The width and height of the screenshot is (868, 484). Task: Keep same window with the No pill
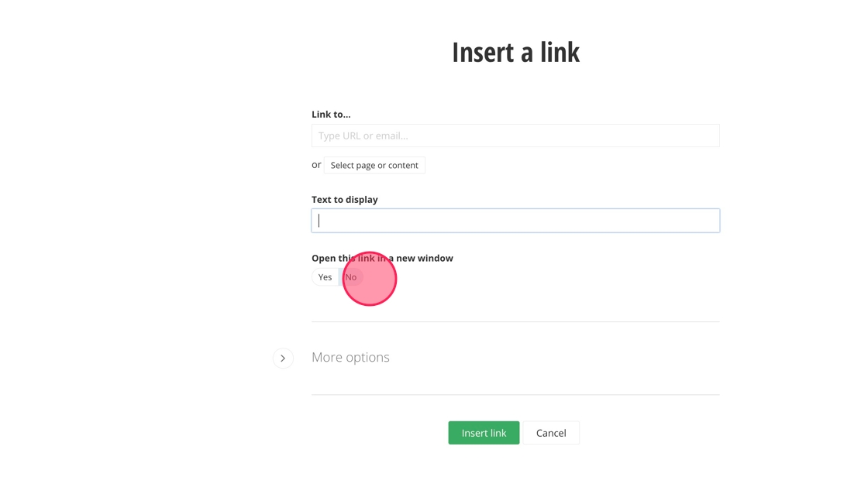tap(351, 277)
